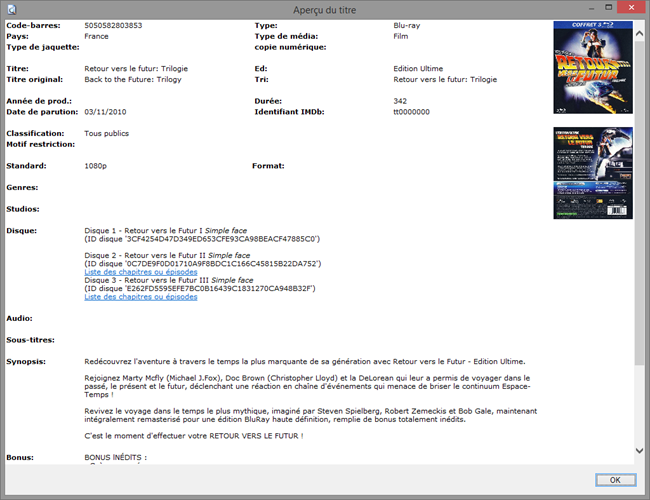The width and height of the screenshot is (650, 500).
Task: Click IMDb identifier tt0000000
Action: click(411, 112)
